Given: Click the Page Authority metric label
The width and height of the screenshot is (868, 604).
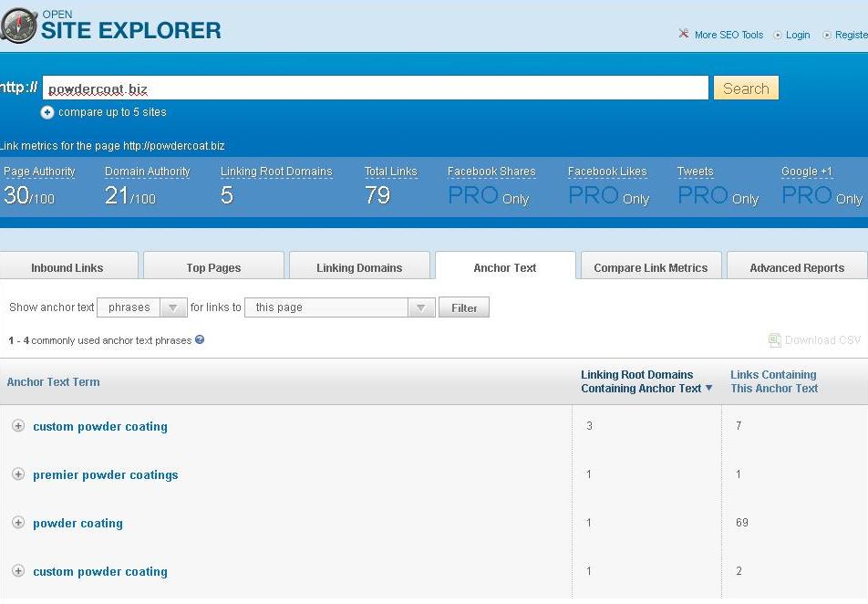Looking at the screenshot, I should [39, 172].
